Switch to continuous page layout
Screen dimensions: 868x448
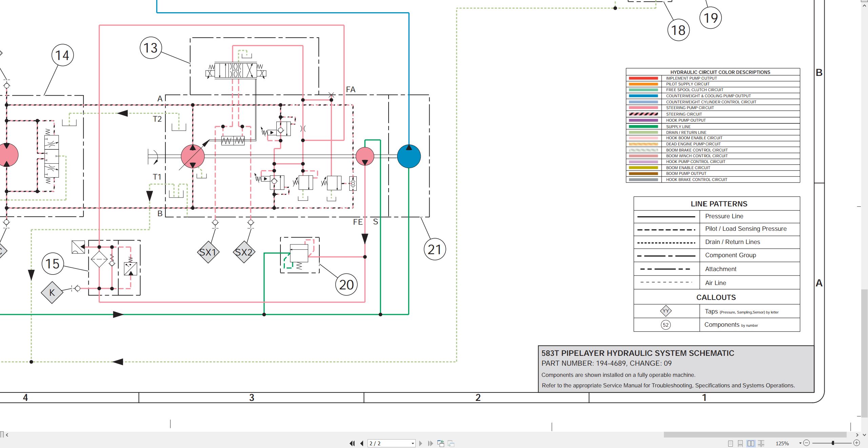coord(741,443)
